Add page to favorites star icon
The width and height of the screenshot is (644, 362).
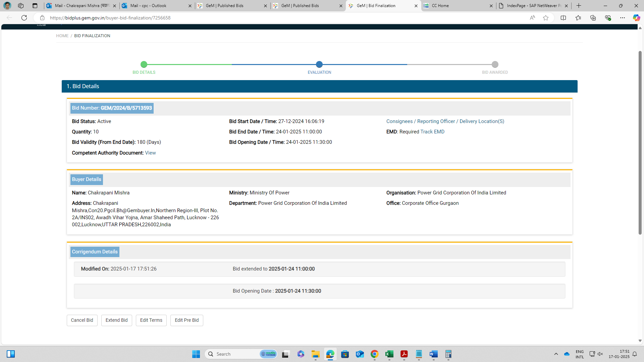(x=546, y=18)
